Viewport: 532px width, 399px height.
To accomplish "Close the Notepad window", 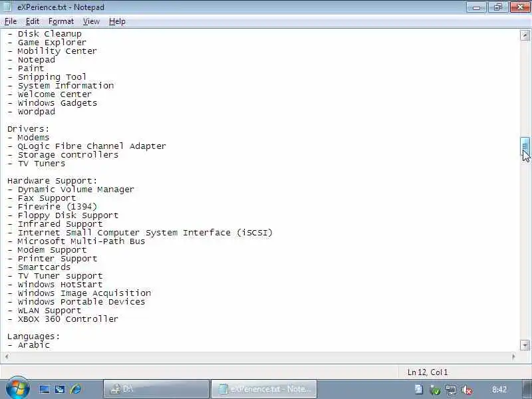I will [520, 7].
